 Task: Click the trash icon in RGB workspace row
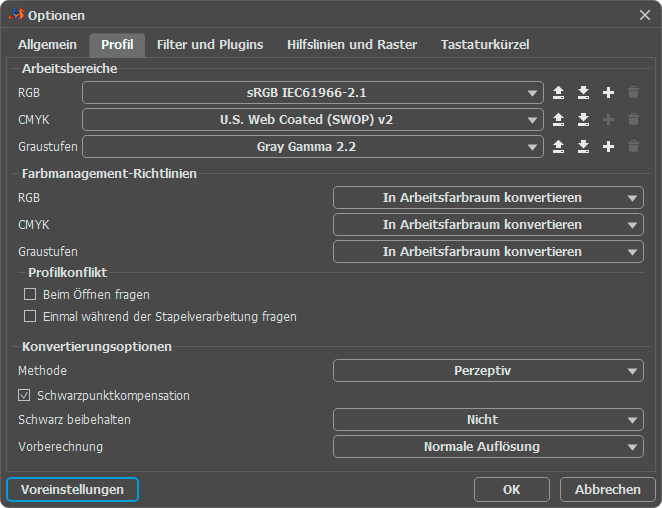[633, 92]
